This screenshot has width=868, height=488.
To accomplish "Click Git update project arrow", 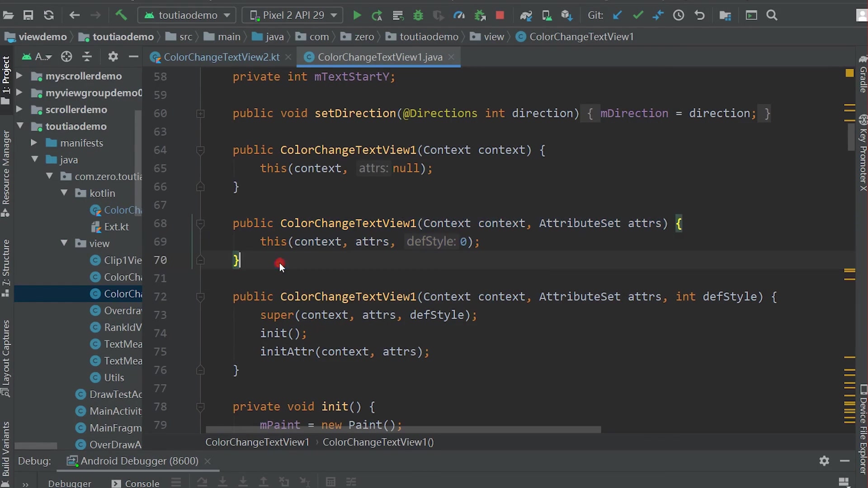I will point(617,15).
